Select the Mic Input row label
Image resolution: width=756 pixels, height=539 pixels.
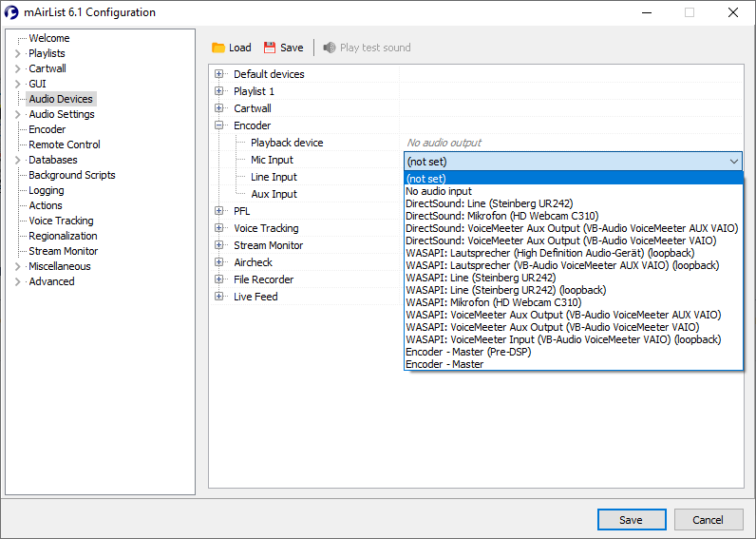(x=272, y=160)
